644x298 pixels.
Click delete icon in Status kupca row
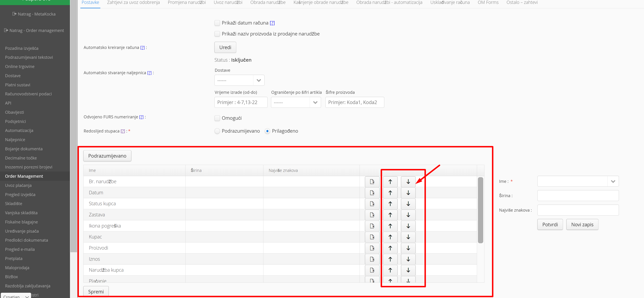[372, 204]
